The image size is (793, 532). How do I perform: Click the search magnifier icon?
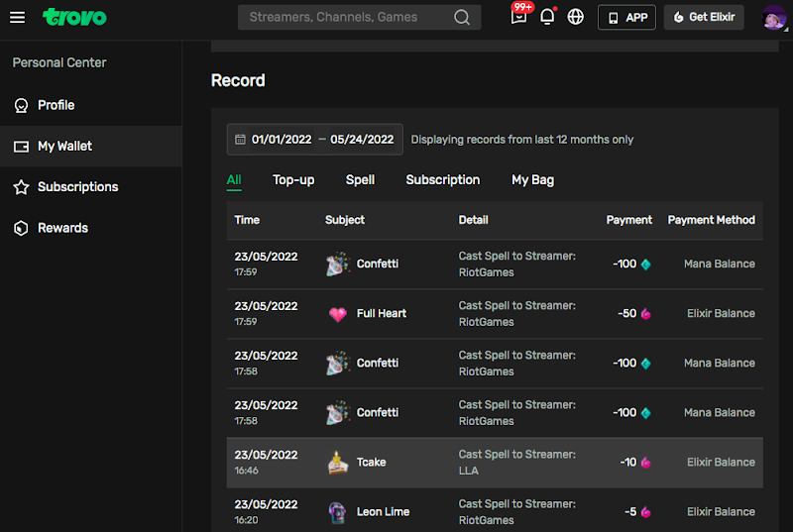coord(462,17)
